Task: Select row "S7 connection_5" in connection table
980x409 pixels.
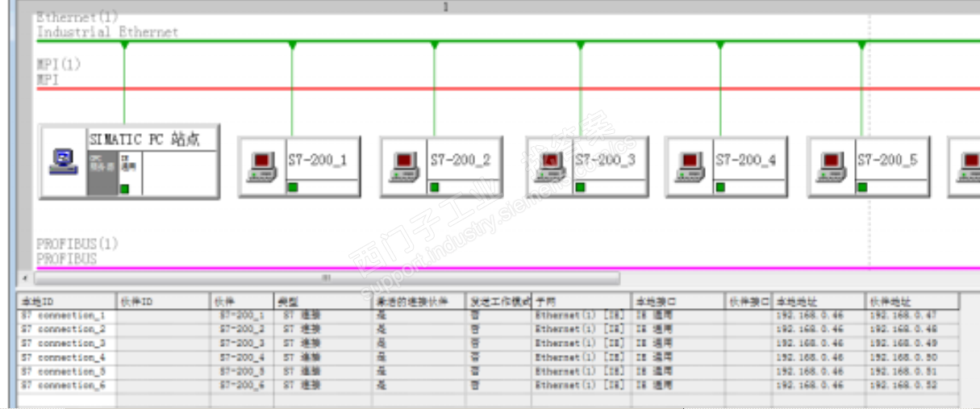Action: 488,372
